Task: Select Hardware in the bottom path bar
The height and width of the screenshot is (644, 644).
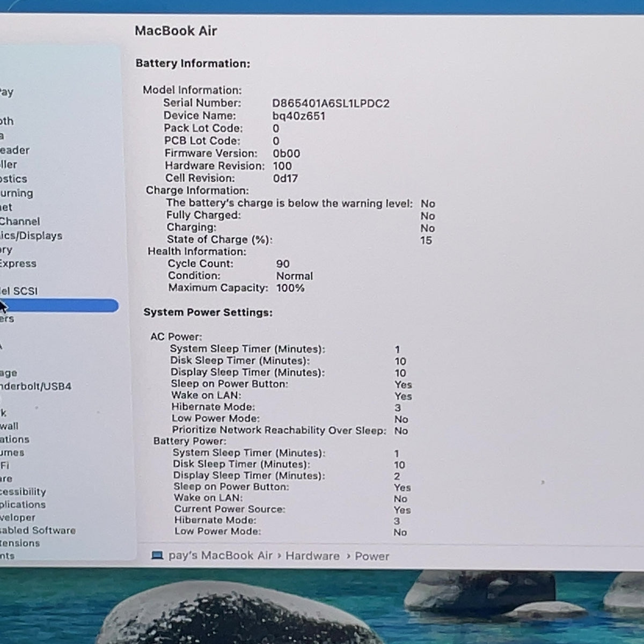Action: [x=312, y=556]
